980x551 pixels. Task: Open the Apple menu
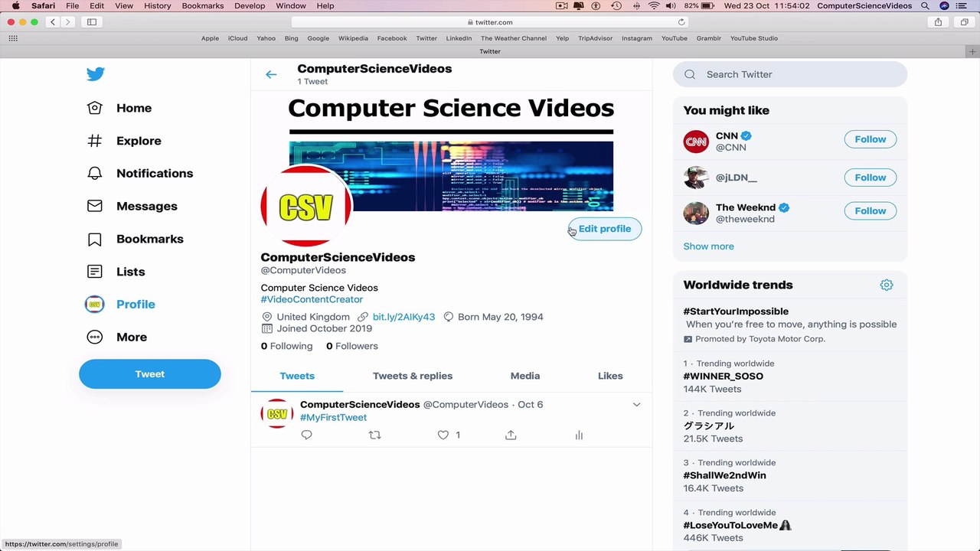[x=15, y=5]
